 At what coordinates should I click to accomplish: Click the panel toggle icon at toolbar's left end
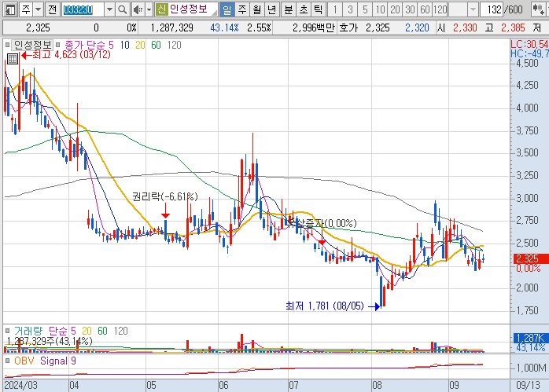(x=10, y=9)
